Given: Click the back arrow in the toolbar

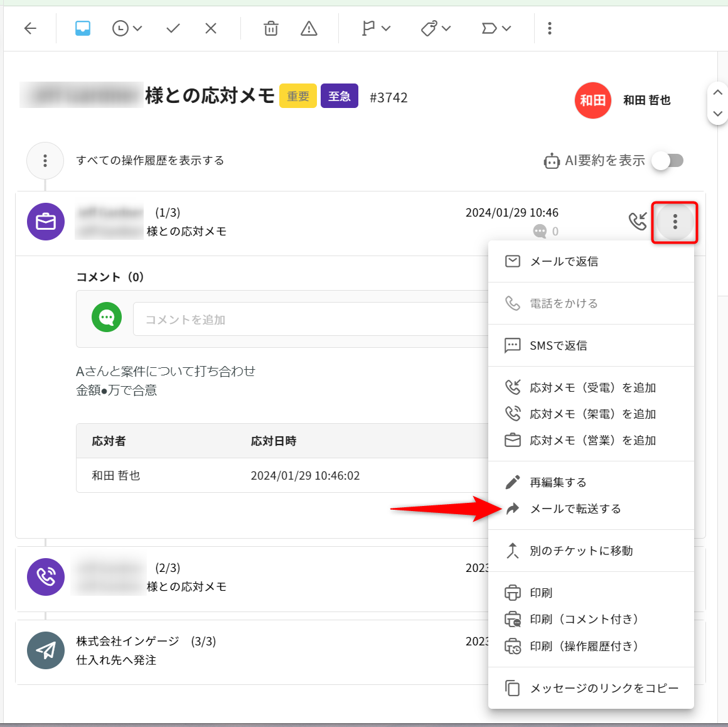Looking at the screenshot, I should tap(30, 28).
